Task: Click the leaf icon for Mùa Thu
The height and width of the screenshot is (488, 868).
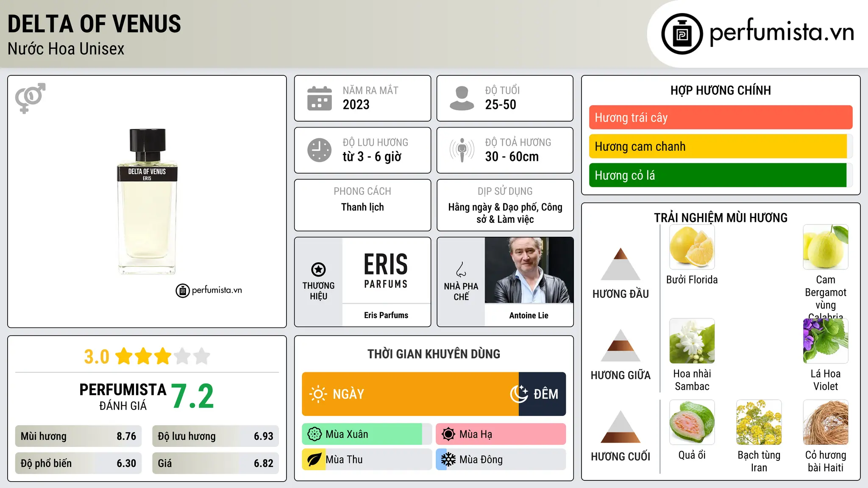Action: (314, 460)
